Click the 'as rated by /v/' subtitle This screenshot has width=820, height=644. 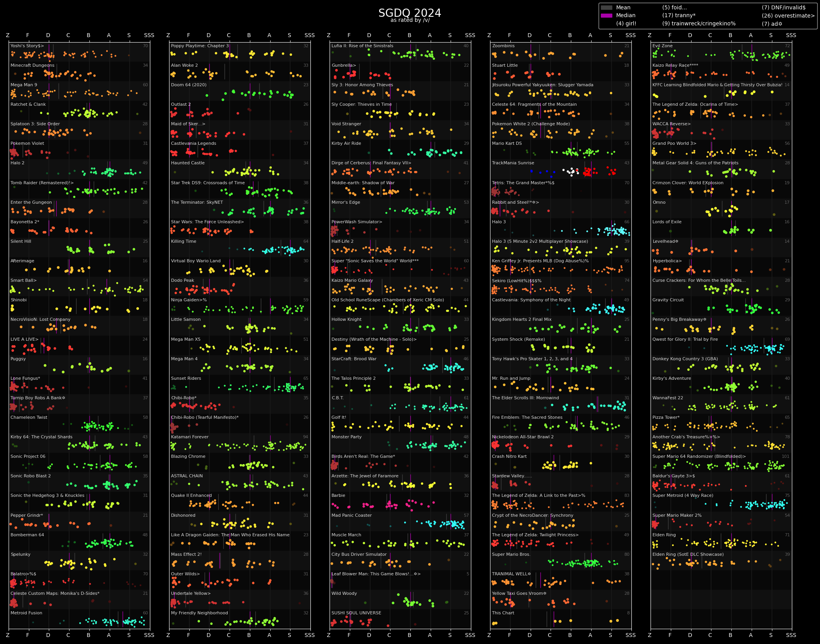pyautogui.click(x=410, y=20)
